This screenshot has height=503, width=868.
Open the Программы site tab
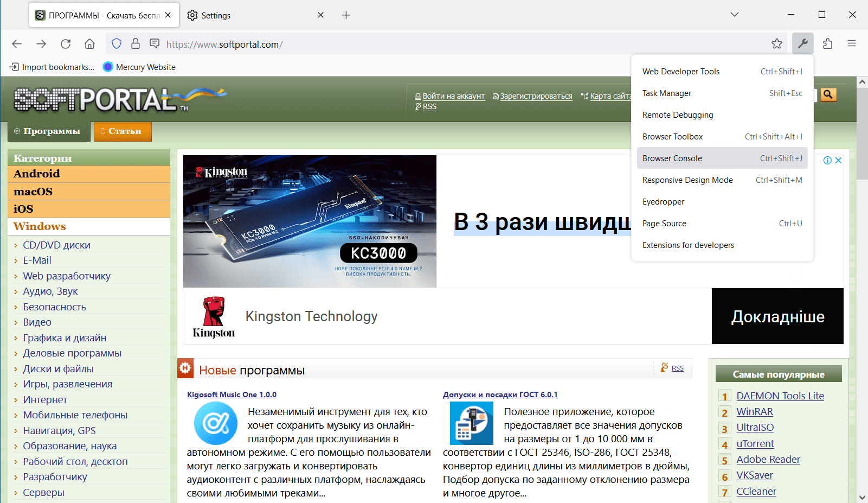49,131
